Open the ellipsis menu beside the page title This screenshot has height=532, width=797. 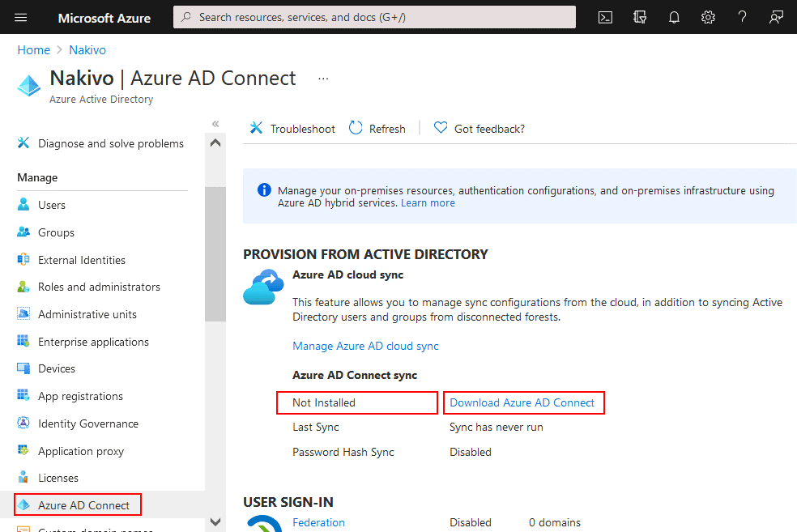click(x=323, y=77)
